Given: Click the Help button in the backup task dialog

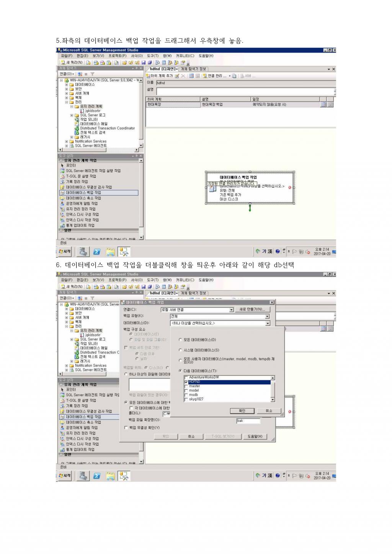Looking at the screenshot, I should click(255, 436).
